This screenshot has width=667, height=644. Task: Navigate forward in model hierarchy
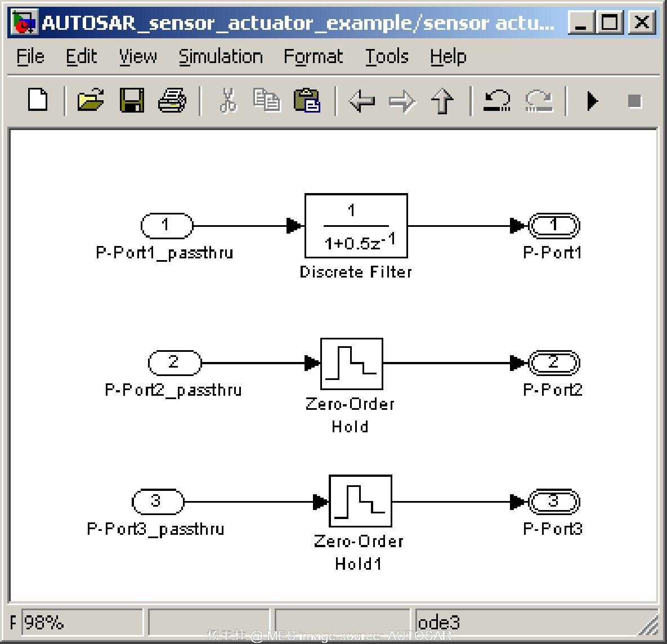click(x=402, y=101)
